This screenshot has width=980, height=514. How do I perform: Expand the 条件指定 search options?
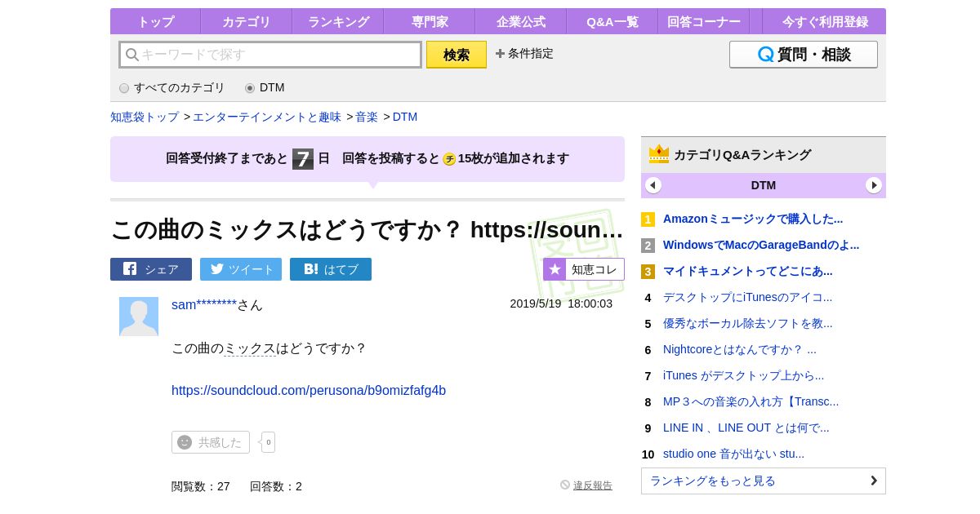point(524,53)
